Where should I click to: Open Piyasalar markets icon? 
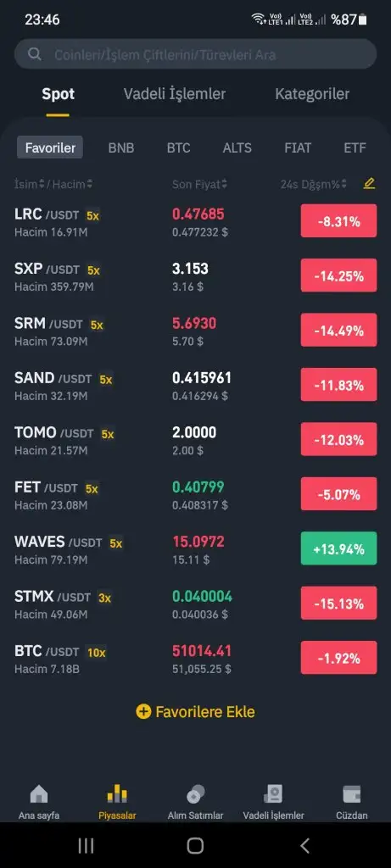(117, 795)
